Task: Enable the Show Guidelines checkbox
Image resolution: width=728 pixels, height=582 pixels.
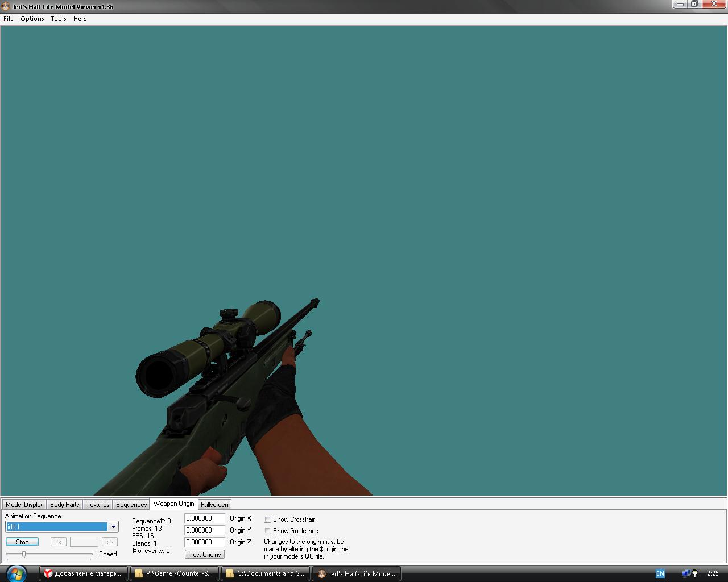Action: [x=267, y=531]
